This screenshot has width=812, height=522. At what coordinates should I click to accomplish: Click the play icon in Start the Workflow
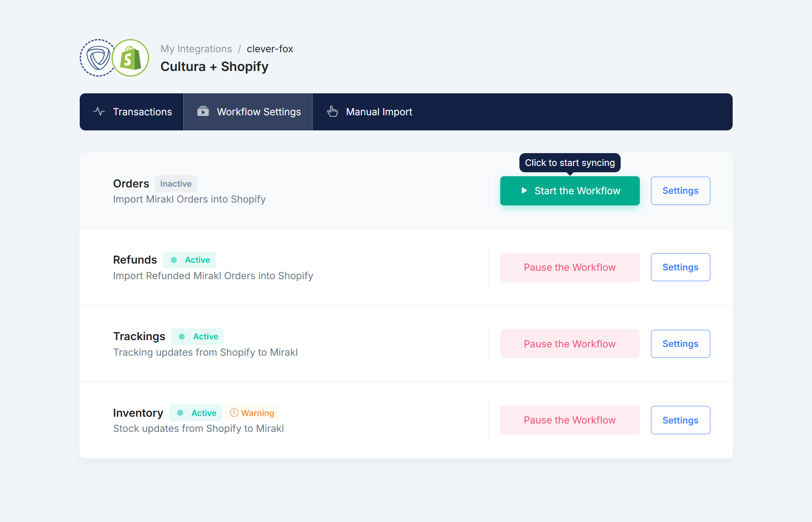[524, 191]
